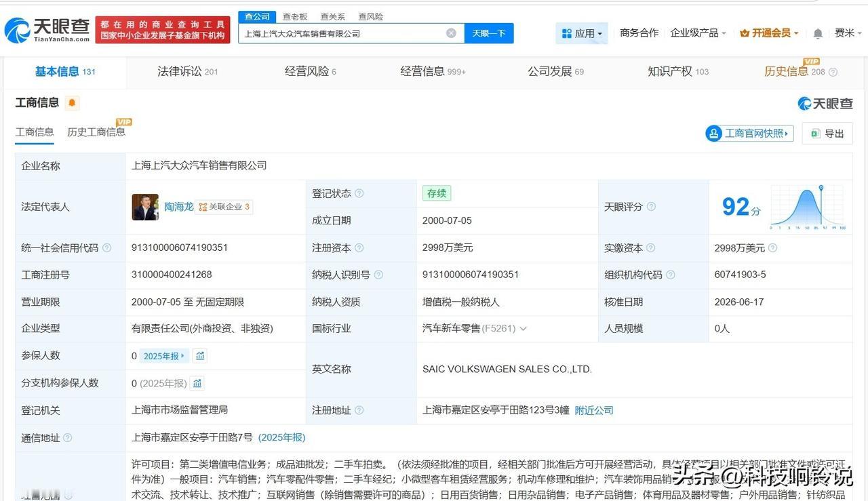Viewport: 868px width, 501px height.
Task: Click the credit code 913100006074190351 in 统一社会信用代码 row
Action: pos(180,248)
